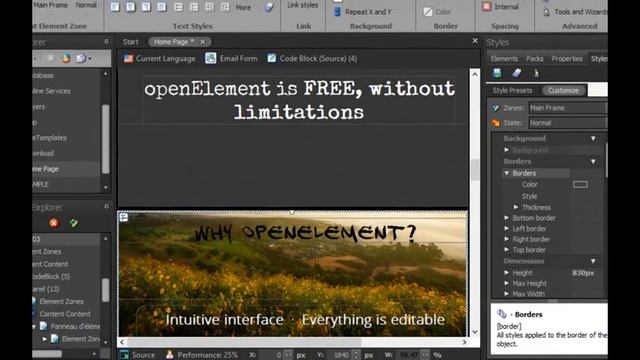Collapse the Panneau d'élément tree node
Image resolution: width=640 pixels, height=360 pixels.
point(34,327)
